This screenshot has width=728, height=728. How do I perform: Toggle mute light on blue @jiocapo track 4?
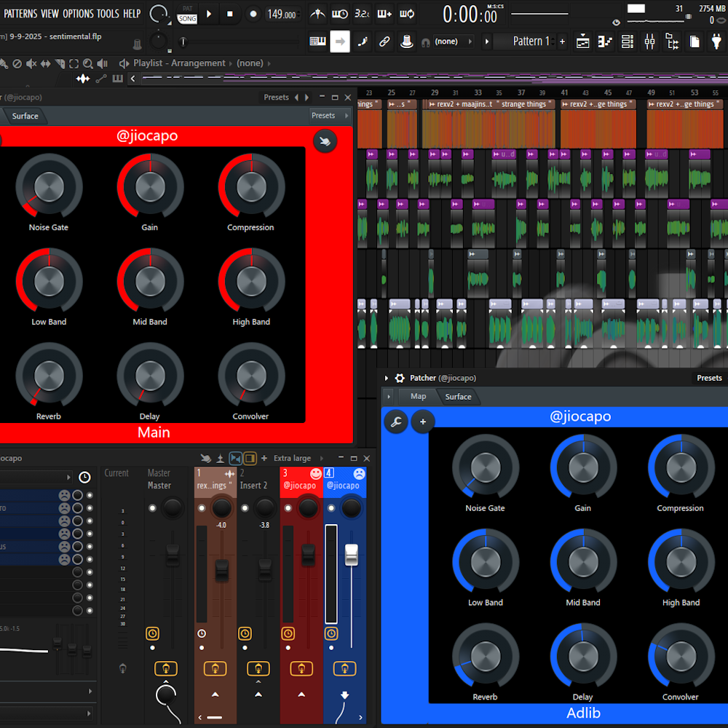click(x=331, y=508)
